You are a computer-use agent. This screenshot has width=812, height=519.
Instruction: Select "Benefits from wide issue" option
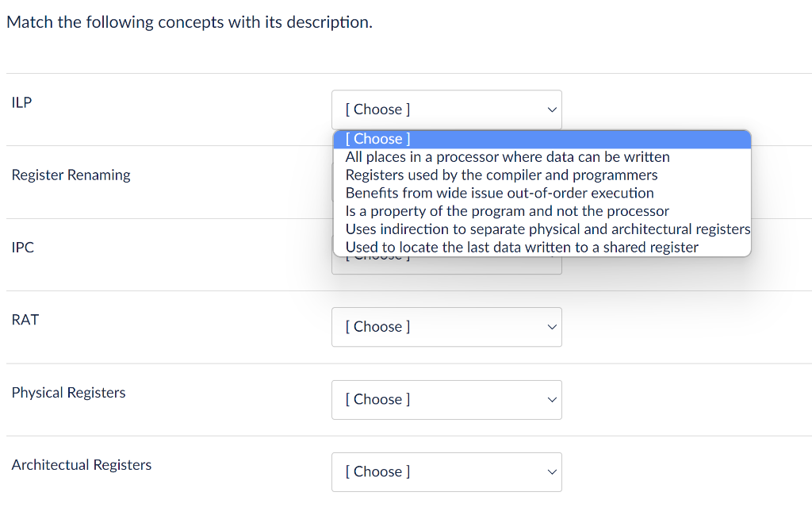coord(500,193)
